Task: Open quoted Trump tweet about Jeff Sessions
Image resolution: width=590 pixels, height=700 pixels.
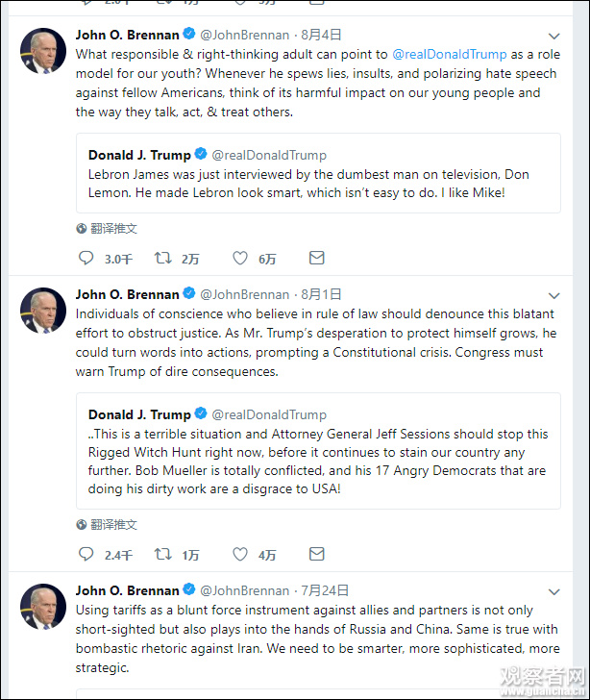Action: click(x=318, y=450)
